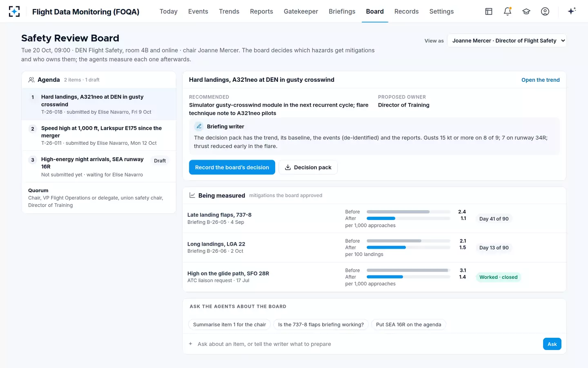This screenshot has width=588, height=368.
Task: Select the Board tab
Action: click(375, 11)
